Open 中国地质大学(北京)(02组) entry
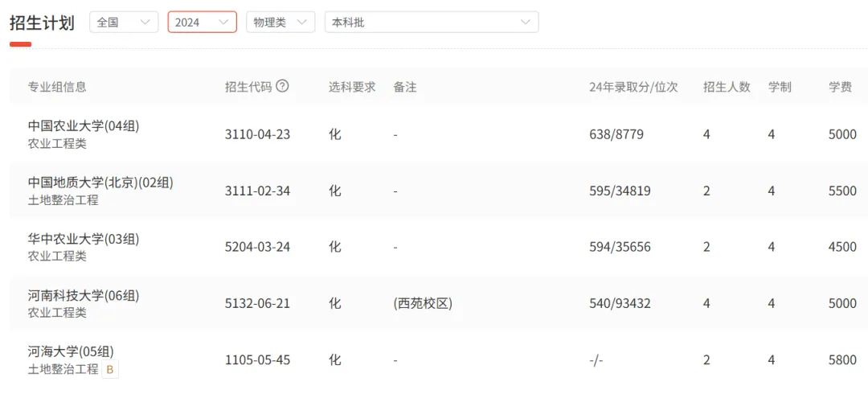 click(x=100, y=183)
